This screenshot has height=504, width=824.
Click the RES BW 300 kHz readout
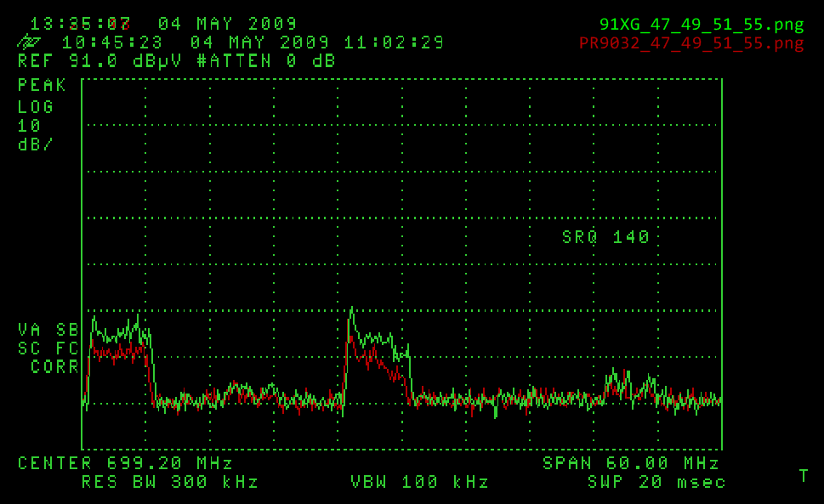[x=170, y=482]
